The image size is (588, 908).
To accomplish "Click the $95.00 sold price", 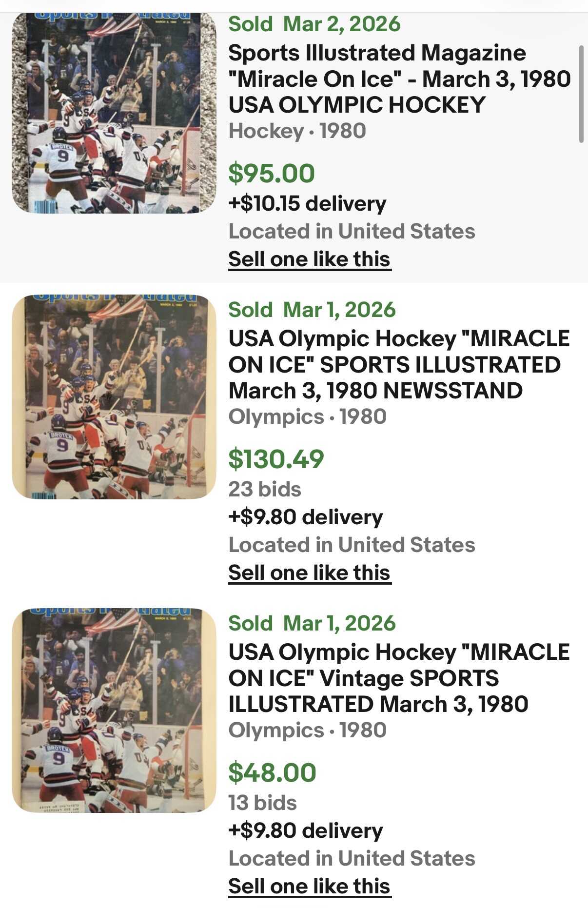I will pyautogui.click(x=272, y=174).
